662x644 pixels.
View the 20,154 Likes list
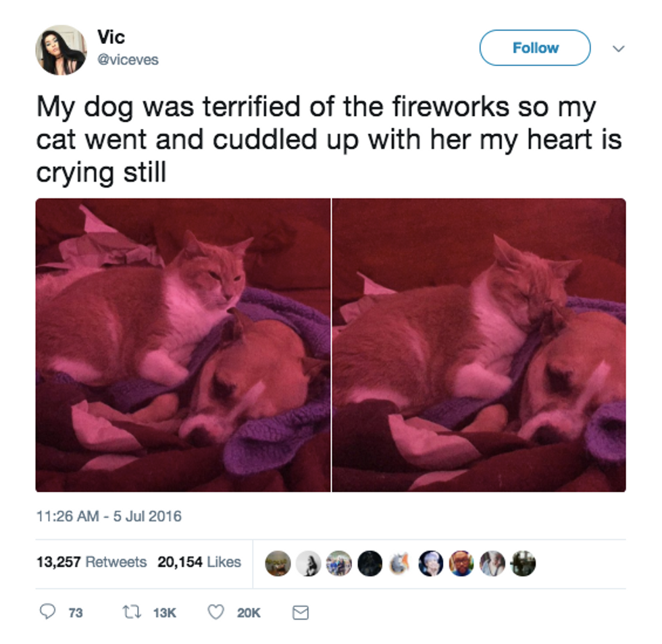click(x=199, y=562)
